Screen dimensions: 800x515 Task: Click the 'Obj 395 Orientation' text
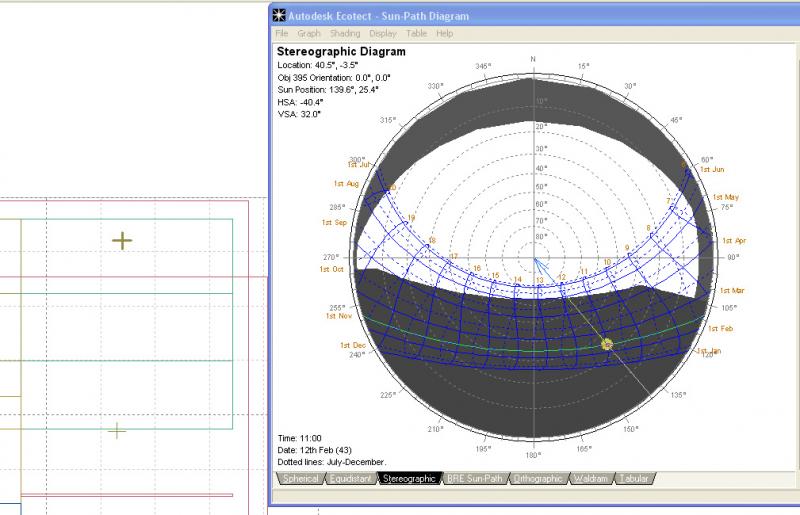334,78
